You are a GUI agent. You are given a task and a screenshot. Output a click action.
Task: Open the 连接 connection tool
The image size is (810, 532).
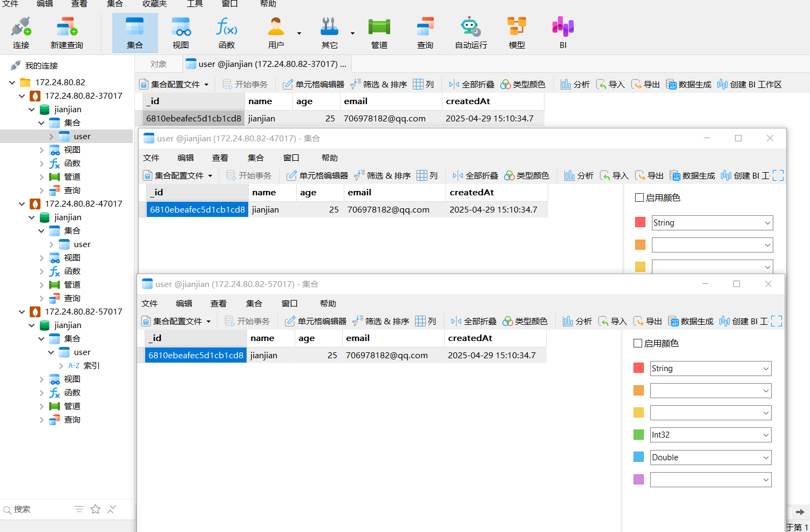(x=21, y=33)
